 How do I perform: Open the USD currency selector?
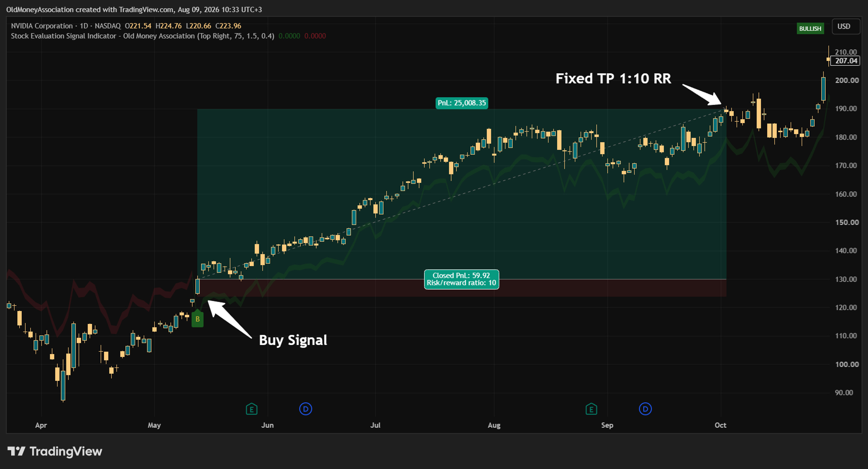click(845, 26)
